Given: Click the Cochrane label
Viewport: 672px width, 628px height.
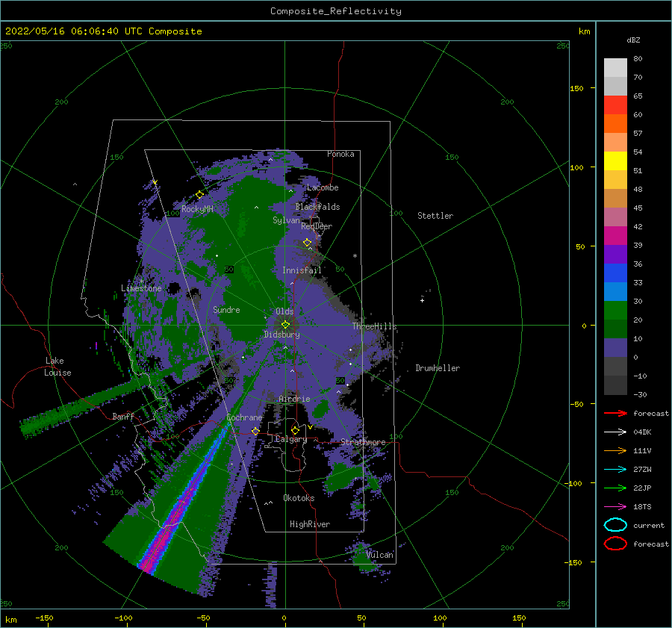Looking at the screenshot, I should click(x=244, y=417).
